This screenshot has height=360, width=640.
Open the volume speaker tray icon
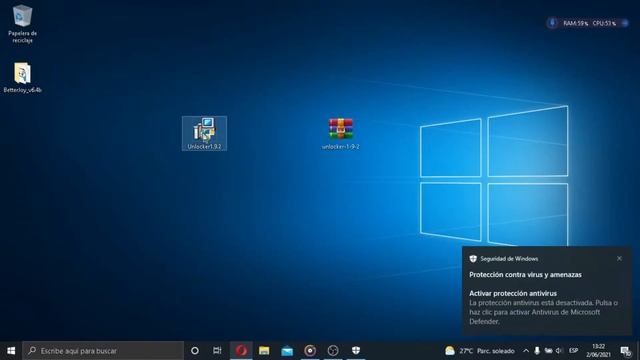point(559,351)
